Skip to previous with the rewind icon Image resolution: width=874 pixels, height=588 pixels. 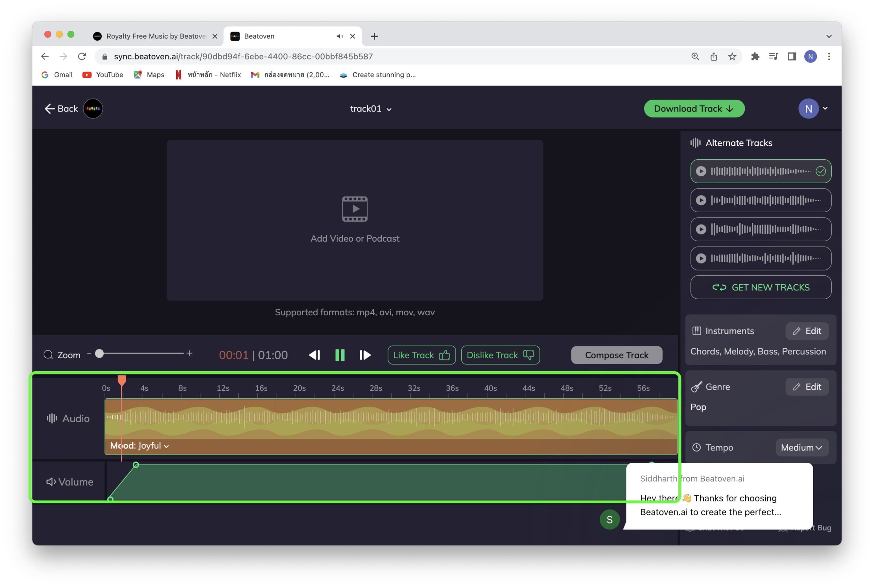pos(314,355)
